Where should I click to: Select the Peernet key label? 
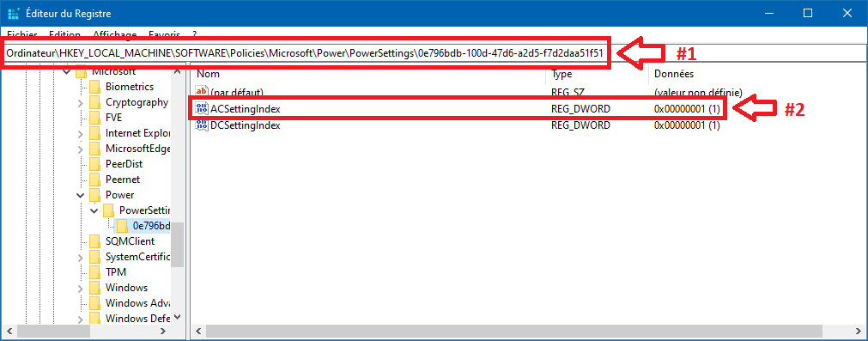coord(123,180)
